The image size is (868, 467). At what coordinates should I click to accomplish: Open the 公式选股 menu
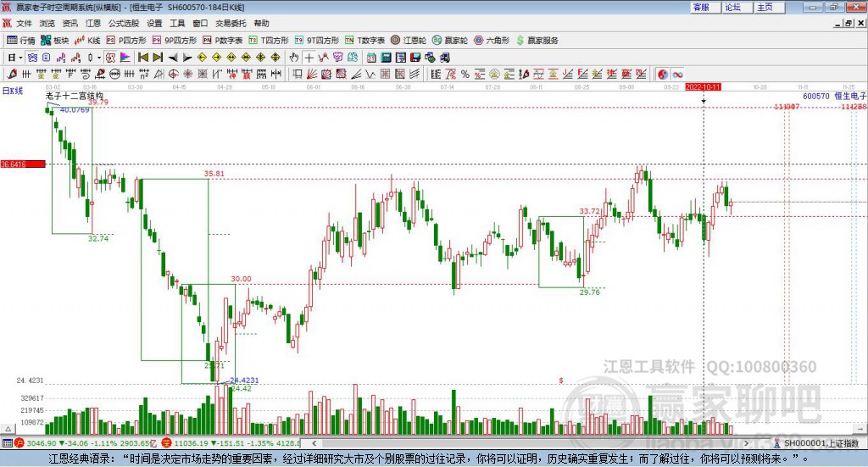[124, 23]
